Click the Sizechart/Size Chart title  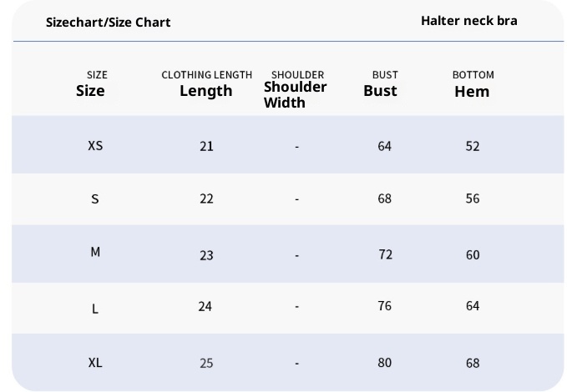coord(108,22)
